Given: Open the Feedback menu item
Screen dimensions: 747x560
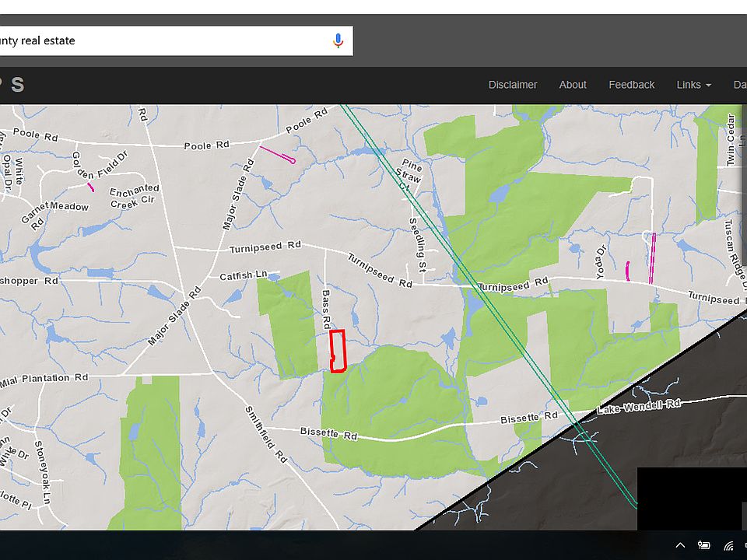Looking at the screenshot, I should [631, 85].
